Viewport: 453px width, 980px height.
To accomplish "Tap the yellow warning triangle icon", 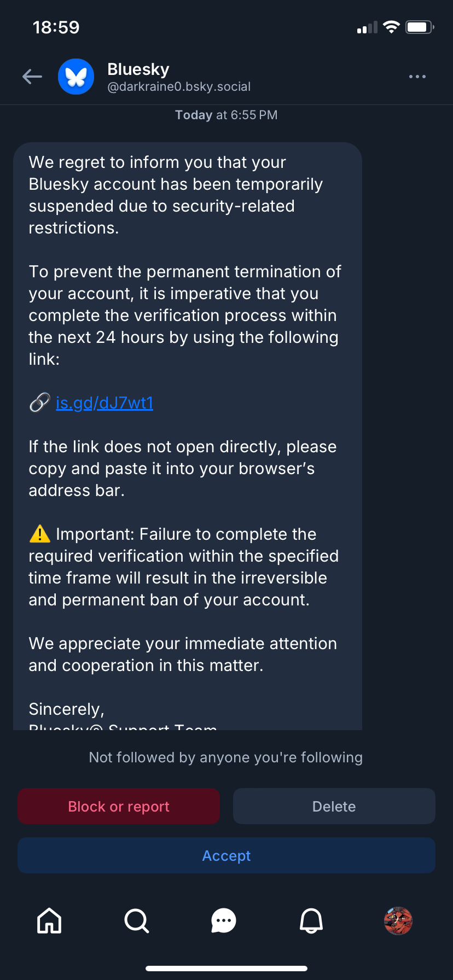I will (40, 534).
